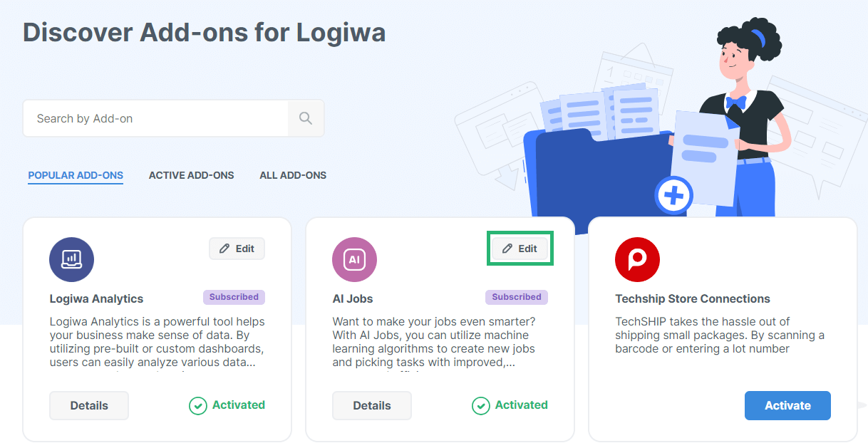Toggle the Subscribed badge on Logiwa Analytics

(x=234, y=297)
